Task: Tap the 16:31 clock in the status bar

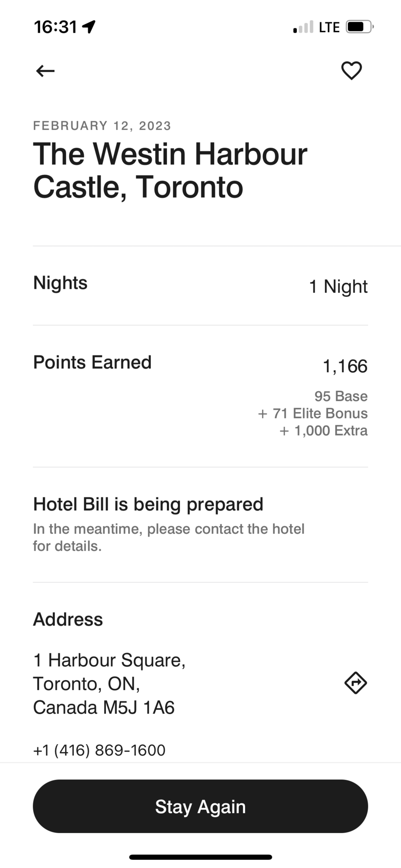Action: pos(55,27)
